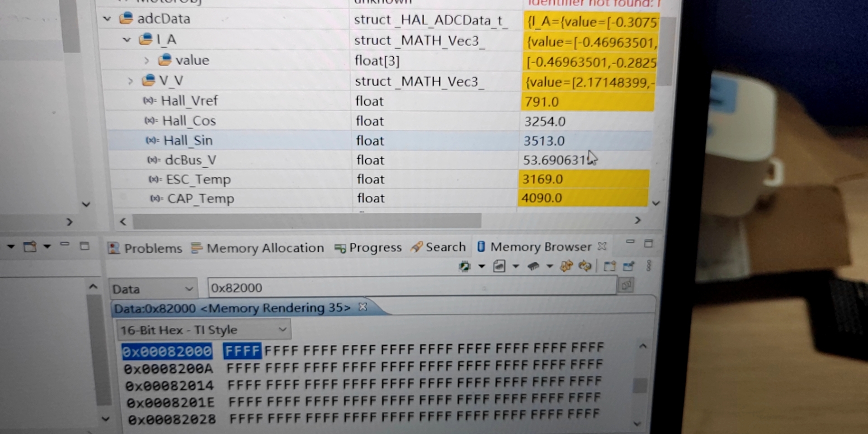Select the ESC_Temp variable row

tap(379, 179)
